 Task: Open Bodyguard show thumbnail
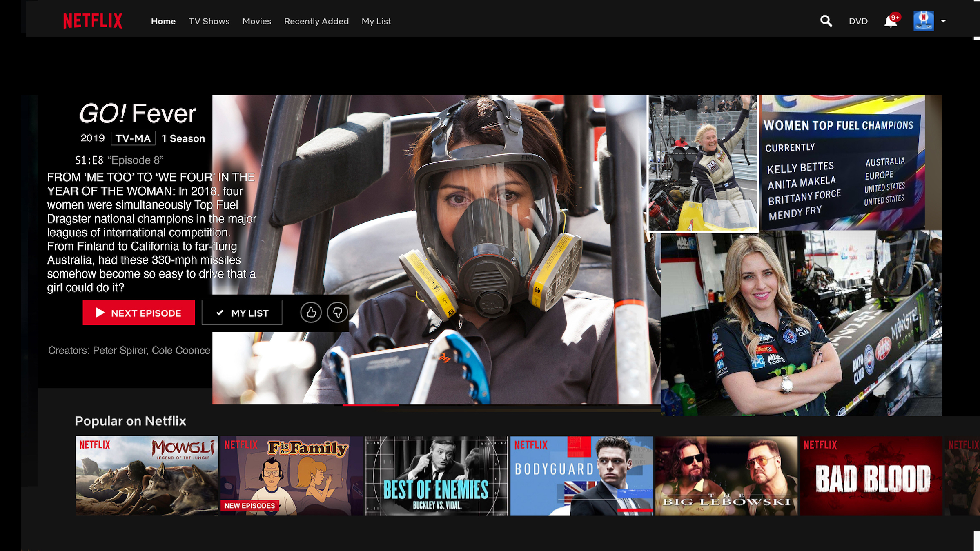(x=581, y=475)
